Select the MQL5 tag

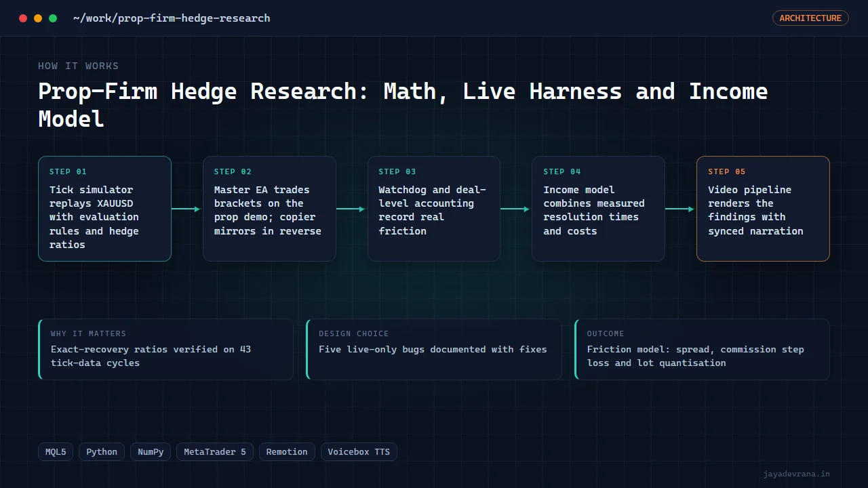pyautogui.click(x=56, y=452)
